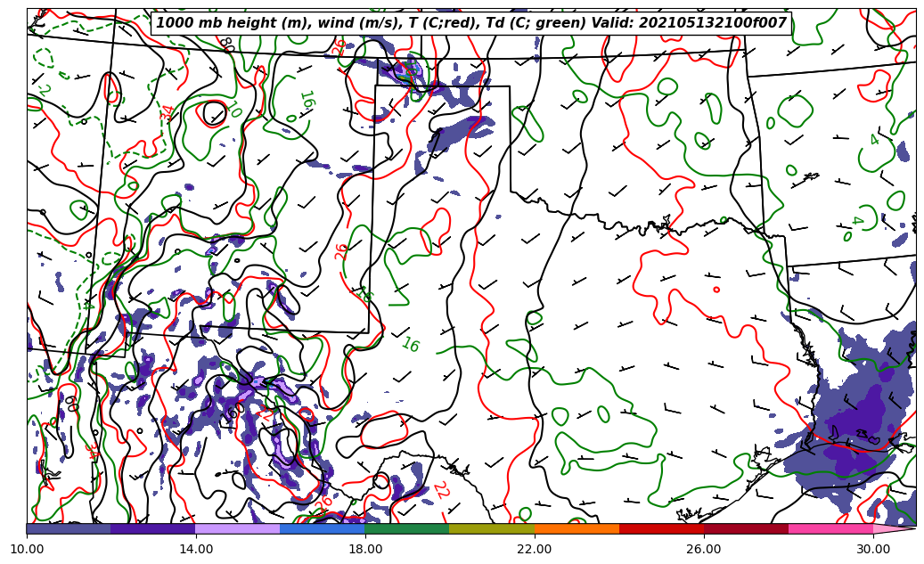Click the 30.00 colorbar tick label
Image resolution: width=924 pixels, height=564 pixels.
pos(873,549)
